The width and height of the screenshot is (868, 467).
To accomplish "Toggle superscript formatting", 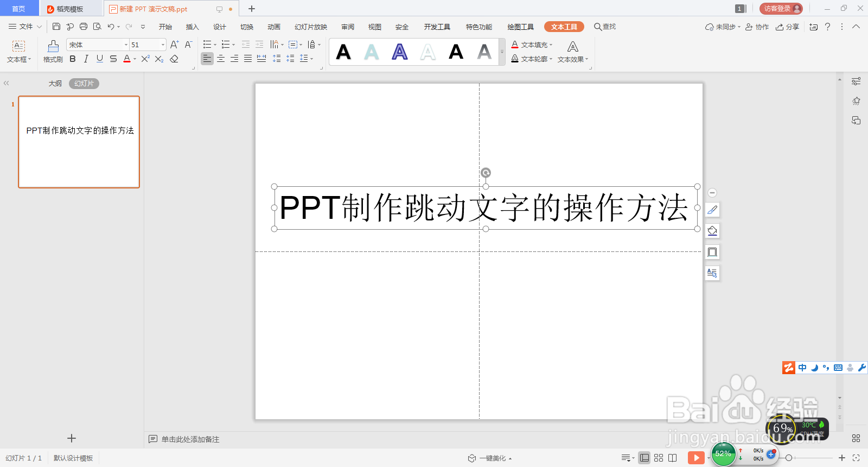I will tap(145, 59).
